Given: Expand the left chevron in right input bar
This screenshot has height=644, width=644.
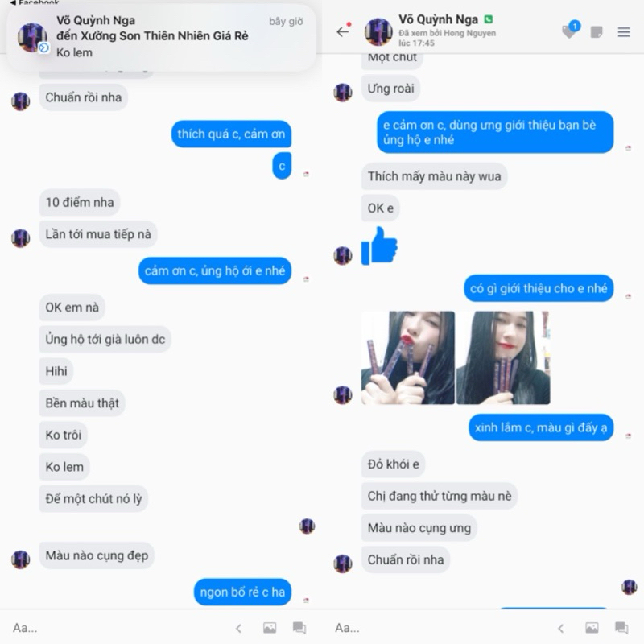Looking at the screenshot, I should [560, 628].
